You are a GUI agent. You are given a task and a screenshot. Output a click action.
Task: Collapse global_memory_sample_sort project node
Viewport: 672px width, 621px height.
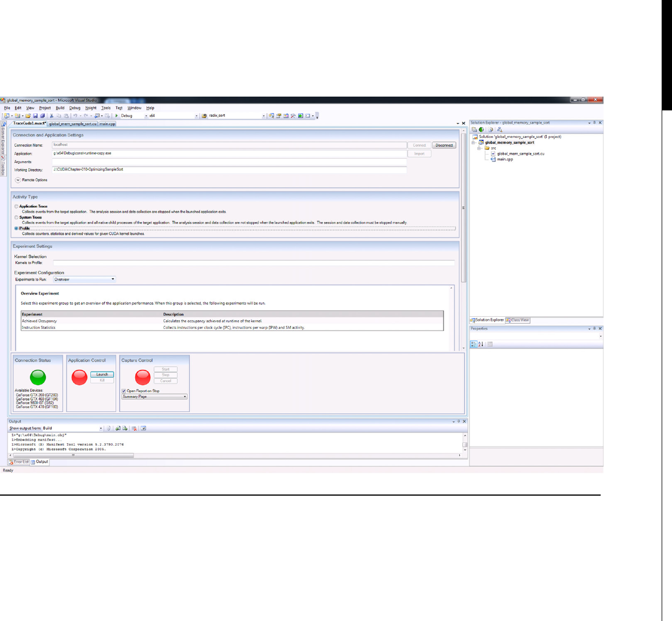tap(474, 143)
